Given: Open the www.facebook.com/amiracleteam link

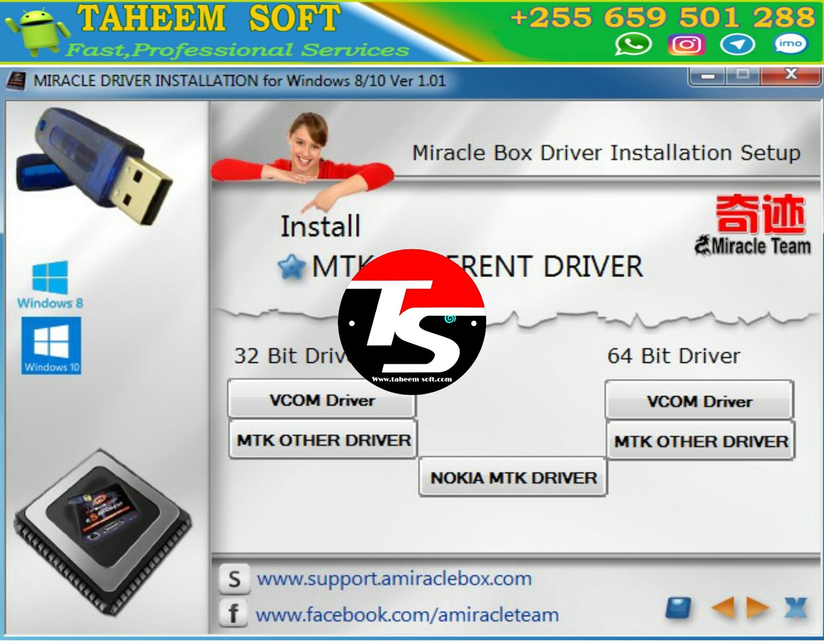Looking at the screenshot, I should click(407, 615).
